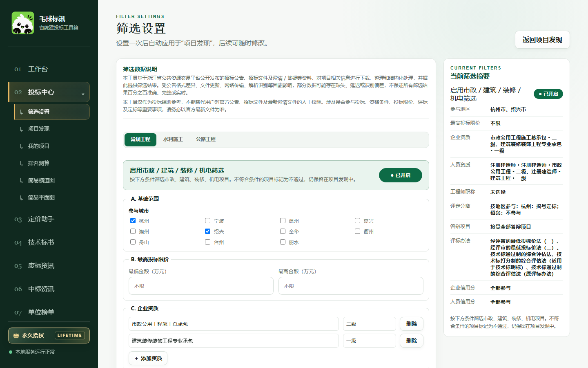Switch to the 公路工程 tab
The height and width of the screenshot is (368, 588).
coord(206,139)
